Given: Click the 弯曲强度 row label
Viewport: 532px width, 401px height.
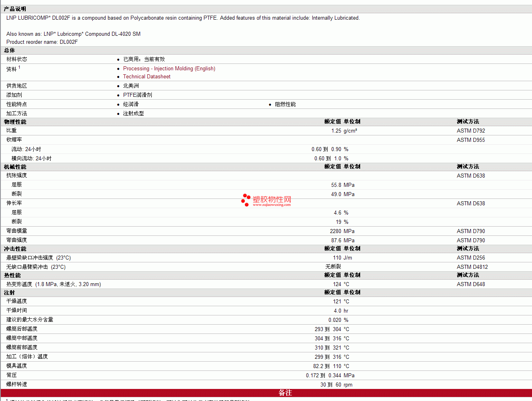Looking at the screenshot, I should pos(16,240).
